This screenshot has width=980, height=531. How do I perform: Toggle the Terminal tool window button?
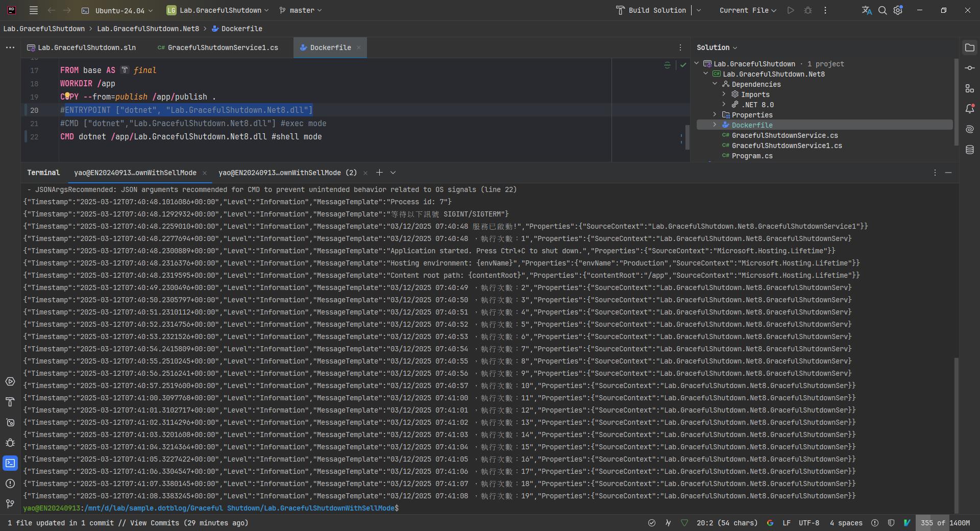[10, 463]
